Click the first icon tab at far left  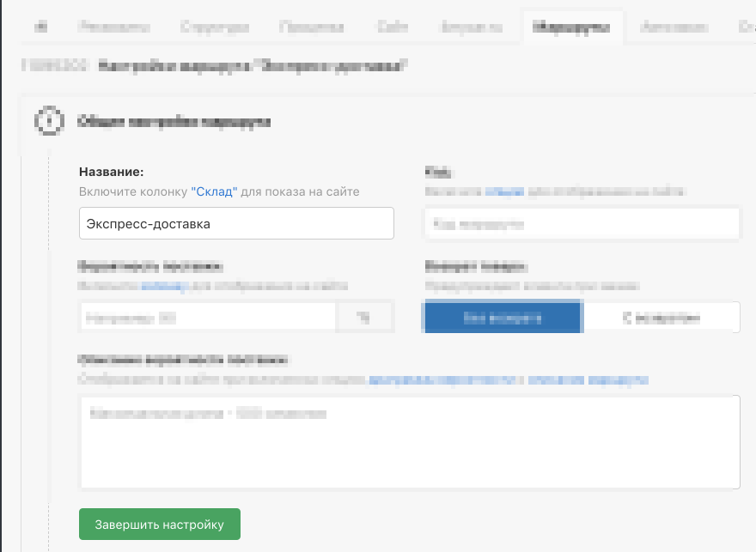pyautogui.click(x=40, y=27)
